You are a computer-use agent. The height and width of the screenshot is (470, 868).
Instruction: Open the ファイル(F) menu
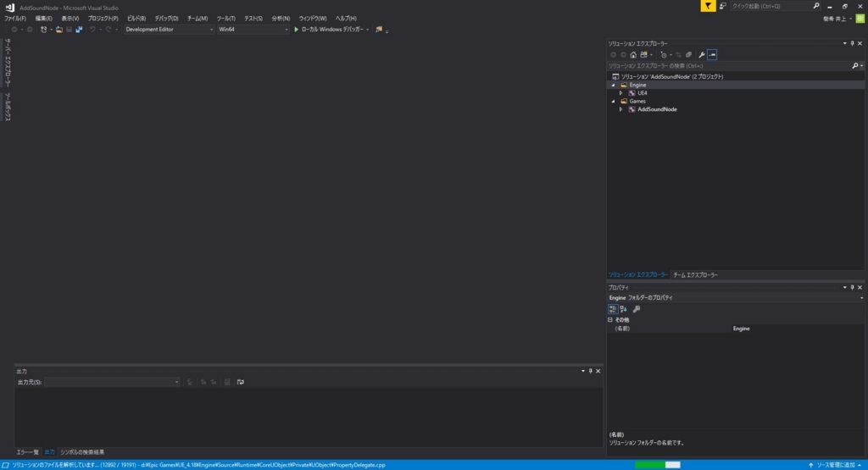(15, 19)
